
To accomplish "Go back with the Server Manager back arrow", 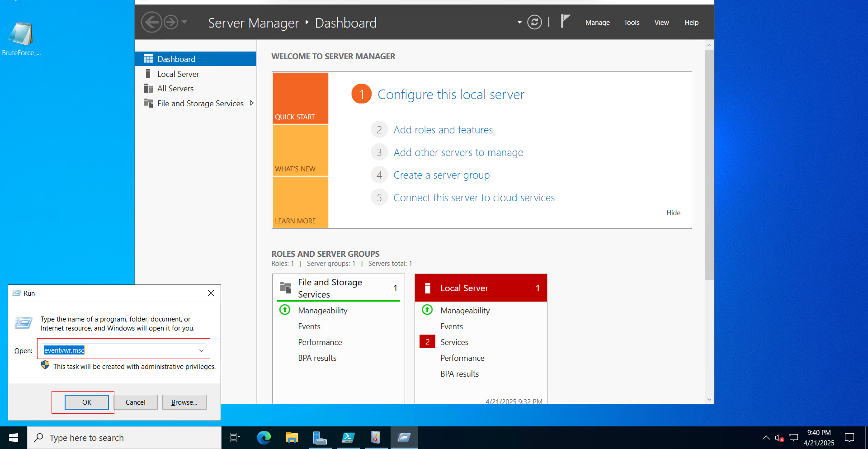I will [152, 22].
